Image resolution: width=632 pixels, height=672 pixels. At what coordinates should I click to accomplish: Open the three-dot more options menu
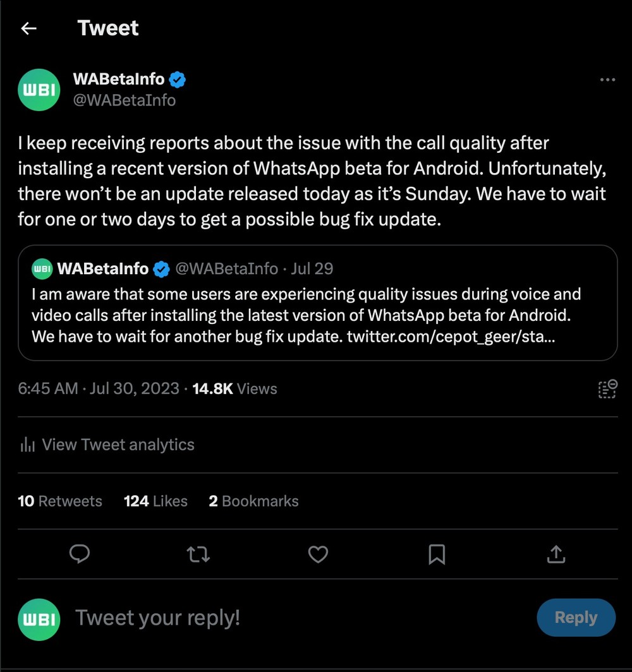607,80
